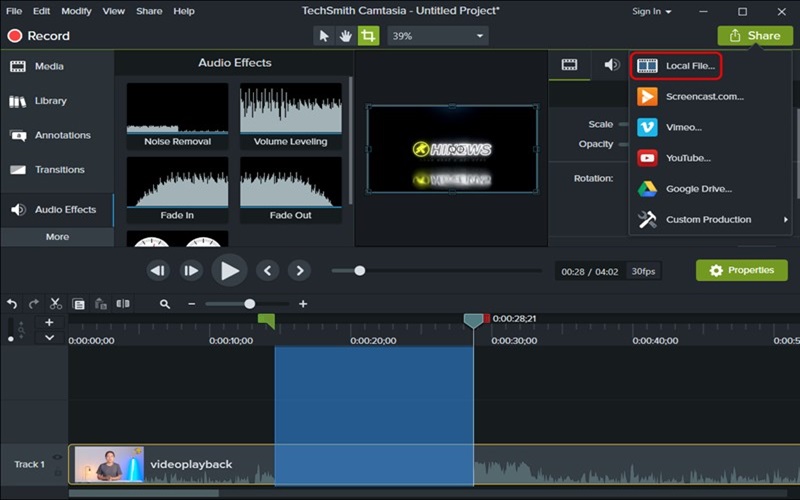Click the previous frame step button

click(x=158, y=270)
